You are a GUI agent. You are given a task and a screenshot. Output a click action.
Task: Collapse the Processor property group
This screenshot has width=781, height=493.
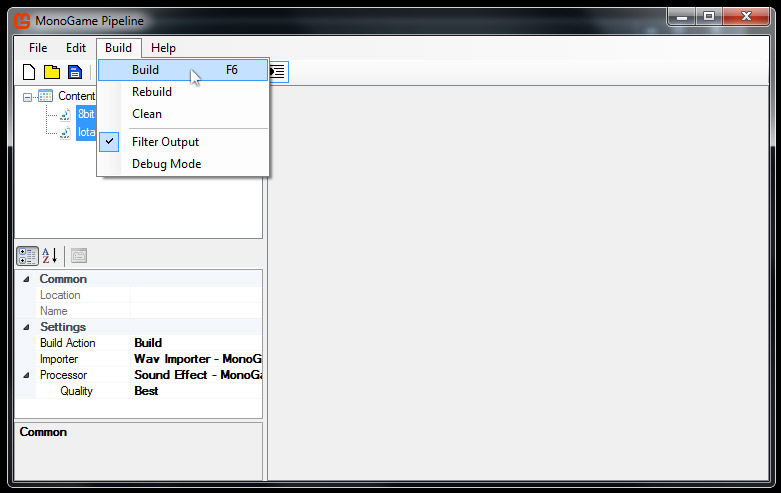tap(26, 375)
